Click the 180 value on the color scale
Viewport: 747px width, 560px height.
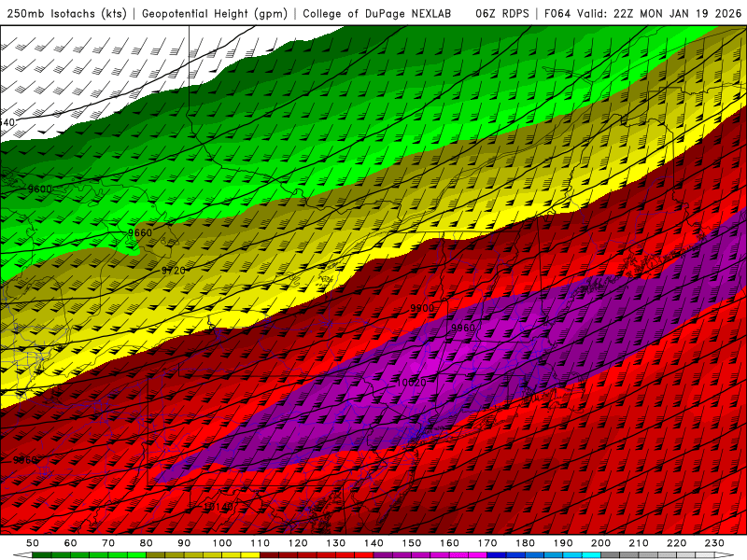525,543
